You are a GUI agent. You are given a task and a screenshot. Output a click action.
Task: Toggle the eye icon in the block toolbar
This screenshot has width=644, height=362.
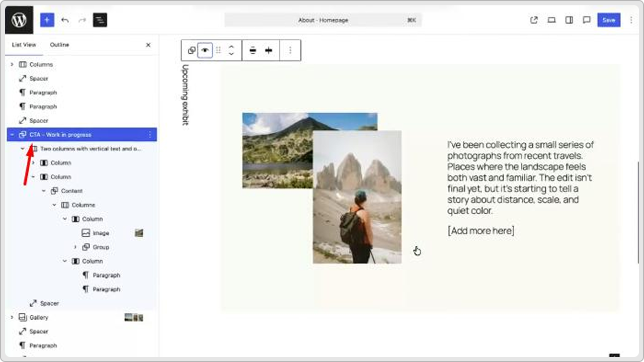(205, 50)
